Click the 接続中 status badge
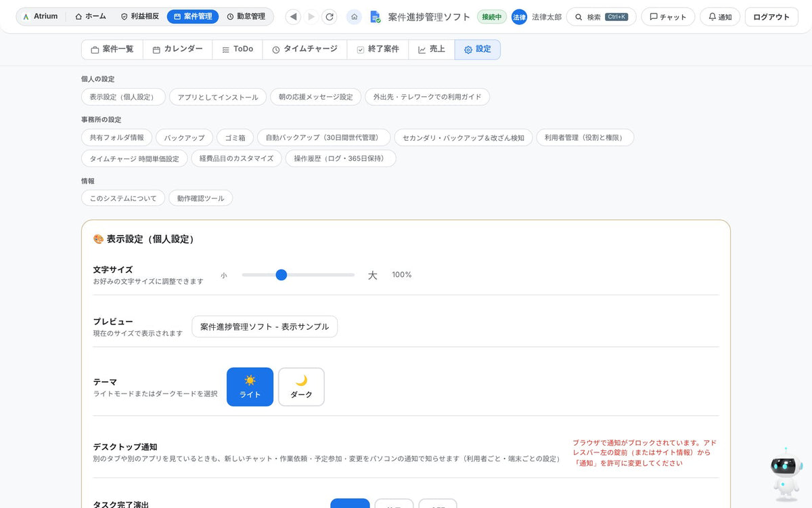 [492, 17]
